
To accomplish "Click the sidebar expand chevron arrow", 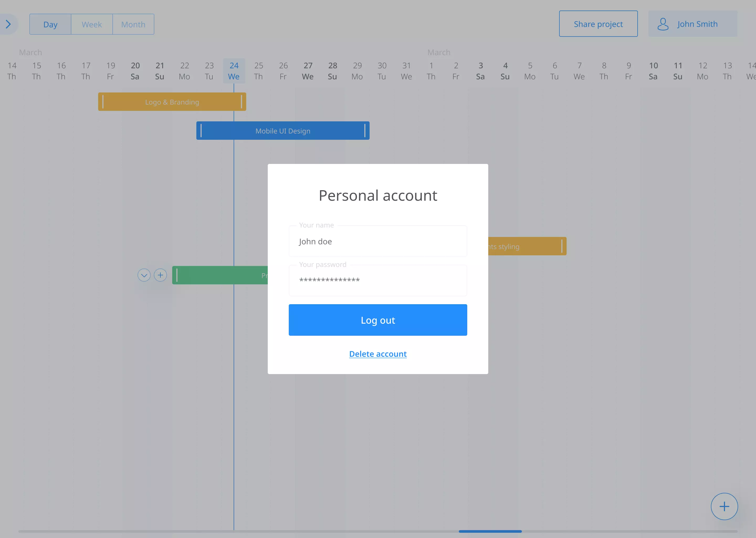I will pos(8,24).
